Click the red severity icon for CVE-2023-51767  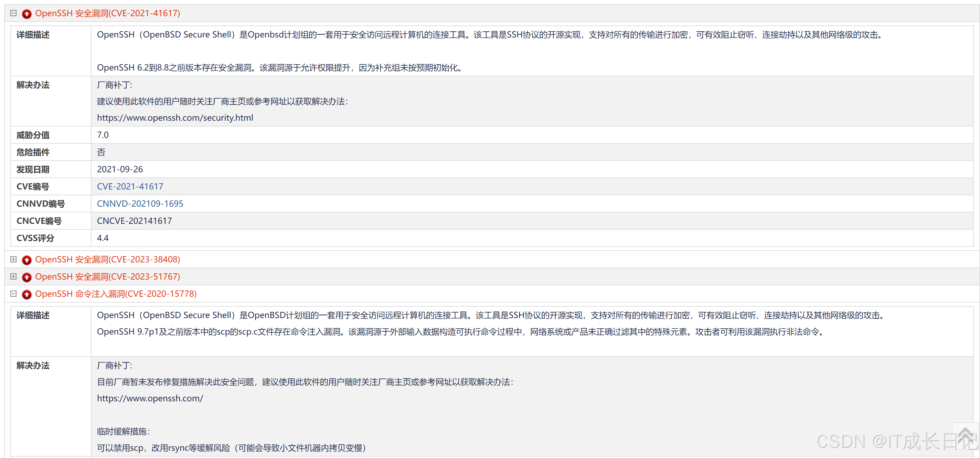[26, 277]
